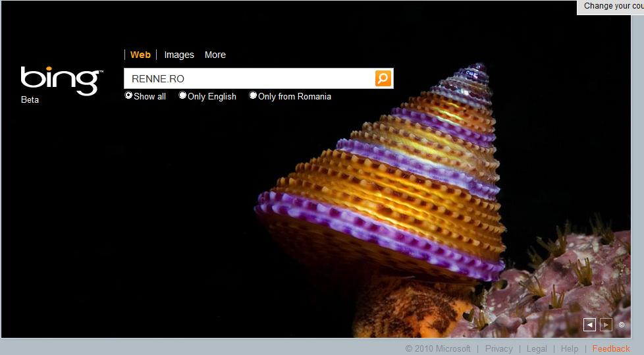Click the © 2010 Microsoft footer text
The width and height of the screenshot is (644, 355).
tap(438, 348)
